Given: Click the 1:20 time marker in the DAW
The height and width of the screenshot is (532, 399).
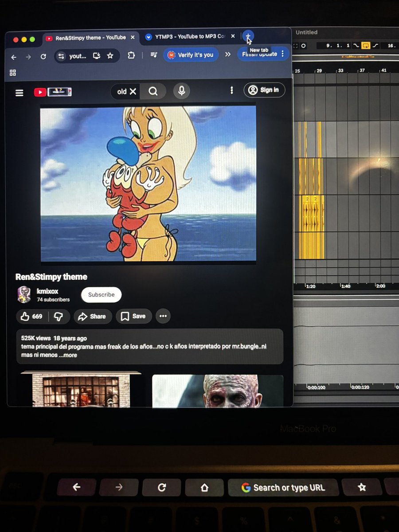Looking at the screenshot, I should click(x=311, y=286).
